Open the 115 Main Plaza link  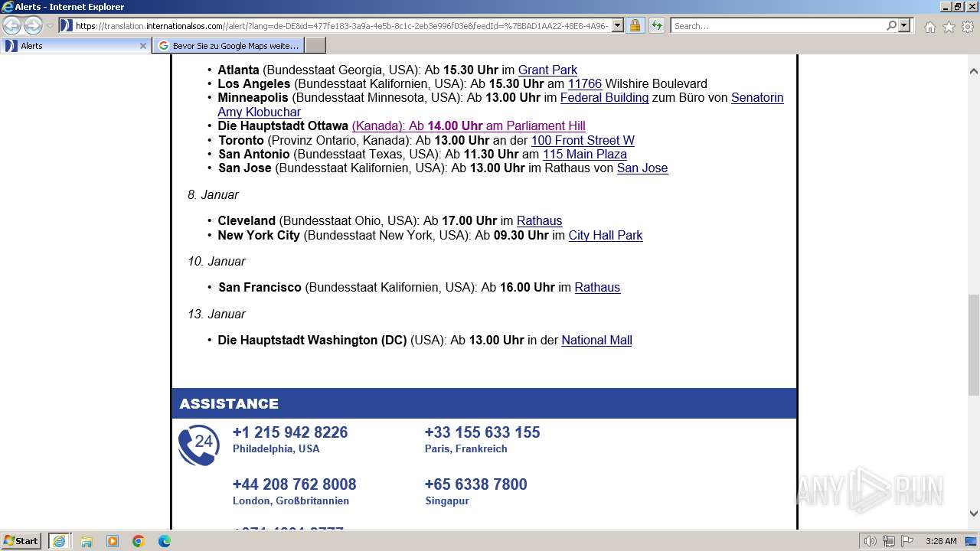point(585,154)
